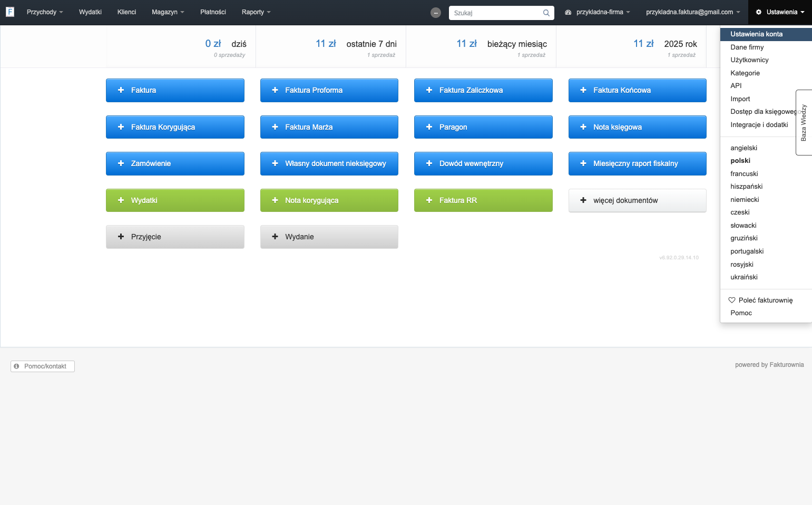Click the round chat bubble icon
812x505 pixels.
pyautogui.click(x=436, y=13)
